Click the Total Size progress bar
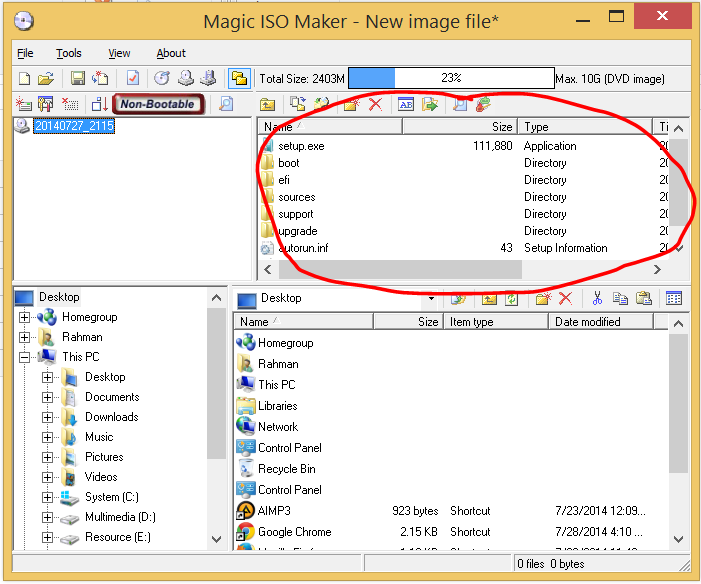701x584 pixels. [x=452, y=78]
